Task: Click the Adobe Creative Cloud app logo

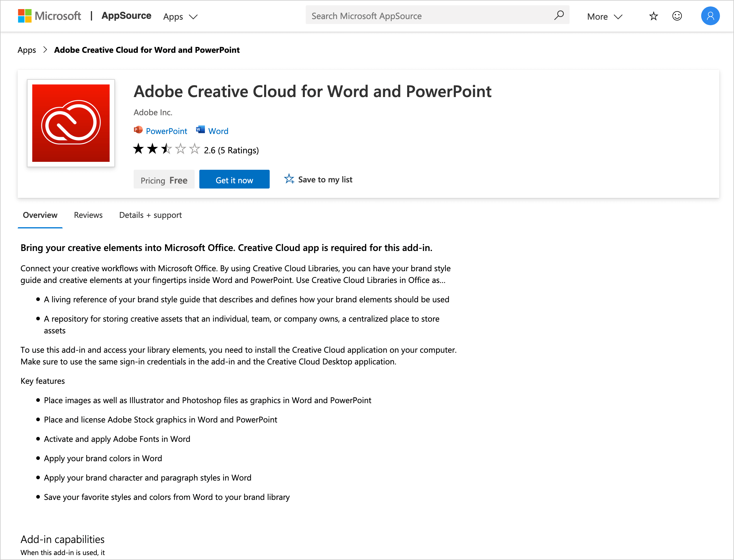Action: [71, 123]
